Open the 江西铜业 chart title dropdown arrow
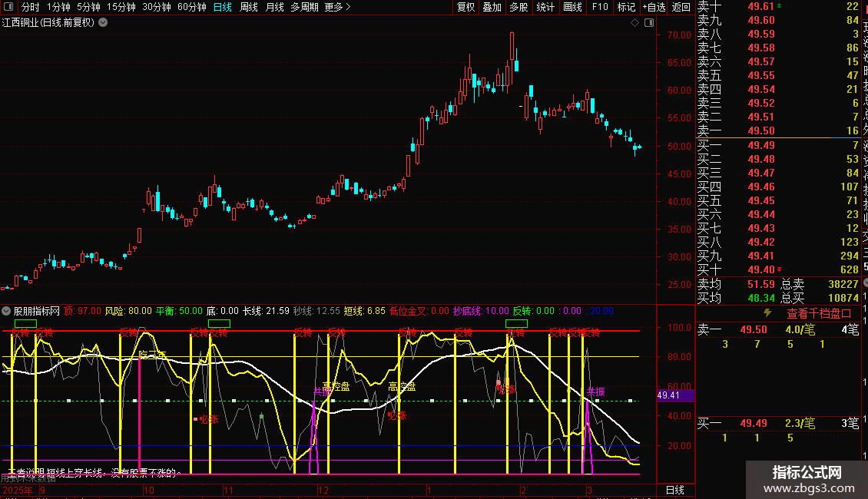Viewport: 868px width, 499px height. coord(104,22)
